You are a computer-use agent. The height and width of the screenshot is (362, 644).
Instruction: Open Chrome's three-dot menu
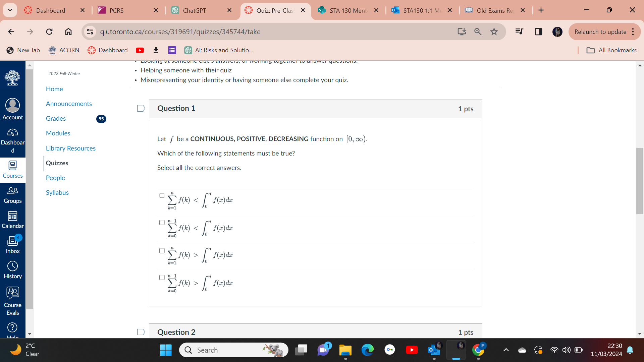point(633,32)
